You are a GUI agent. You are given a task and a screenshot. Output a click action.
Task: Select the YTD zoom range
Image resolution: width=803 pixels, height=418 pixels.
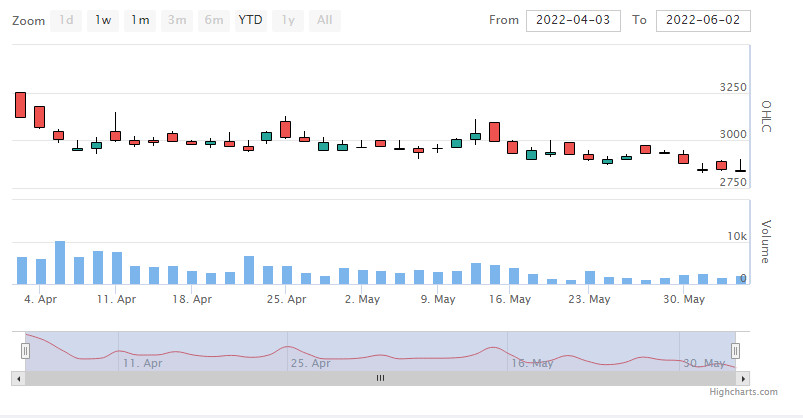click(250, 20)
